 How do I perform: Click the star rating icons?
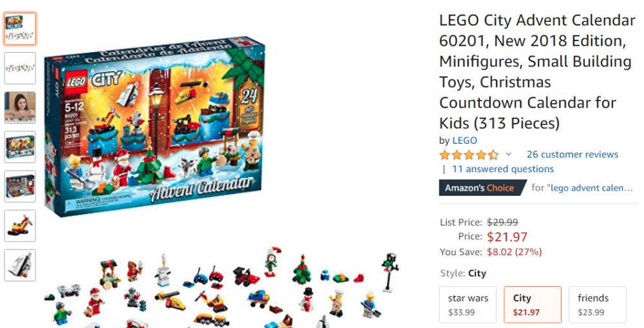click(x=469, y=155)
